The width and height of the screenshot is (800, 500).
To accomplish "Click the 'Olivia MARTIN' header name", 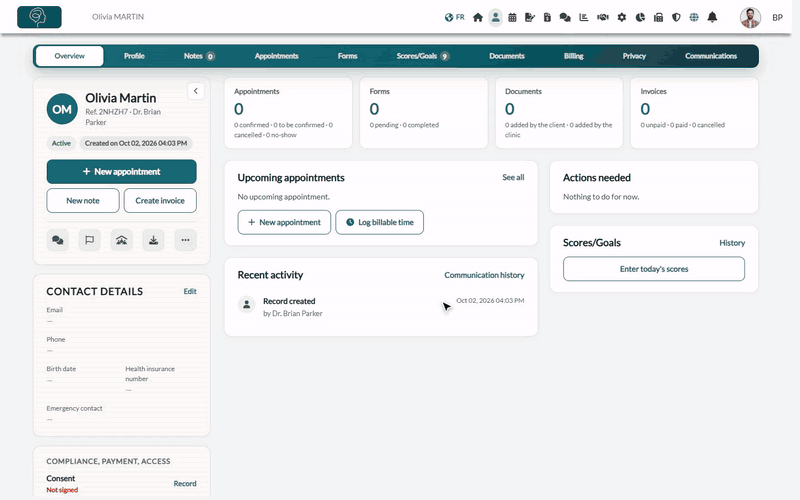I will pos(118,17).
